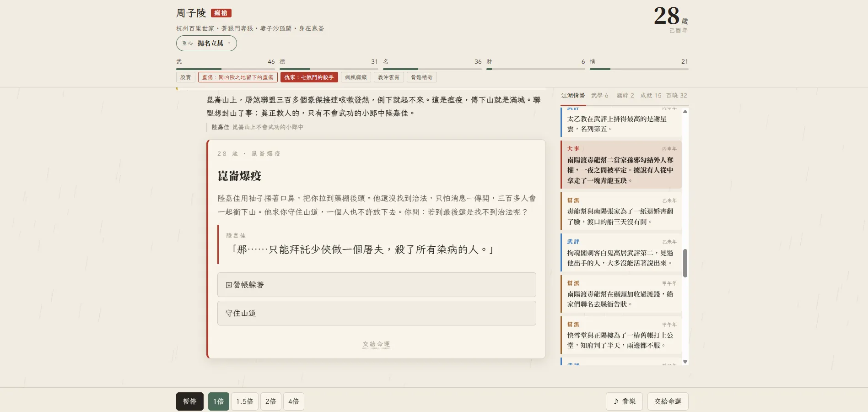Viewport: 868px width, 412px height.
Task: Select the 義沖雲霄 trait tag
Action: tap(389, 77)
